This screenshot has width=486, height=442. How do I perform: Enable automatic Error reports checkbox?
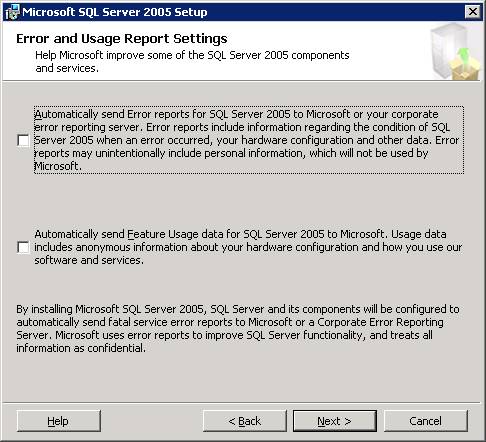23,140
